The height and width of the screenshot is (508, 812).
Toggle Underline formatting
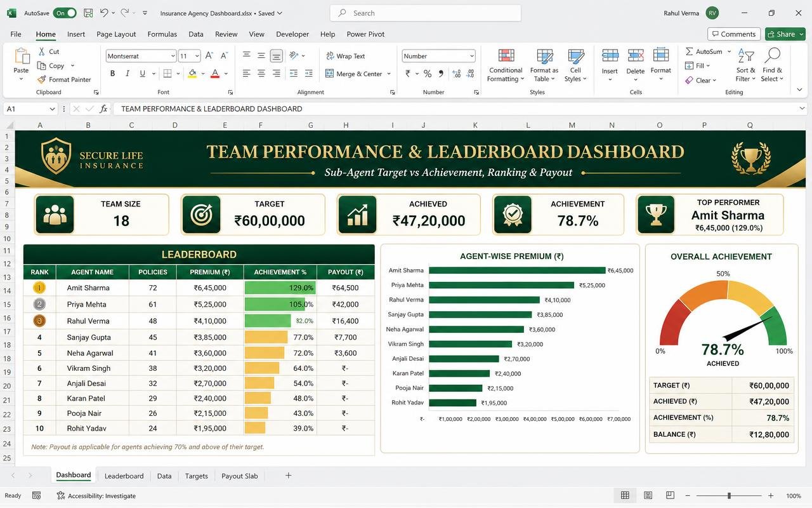point(143,74)
